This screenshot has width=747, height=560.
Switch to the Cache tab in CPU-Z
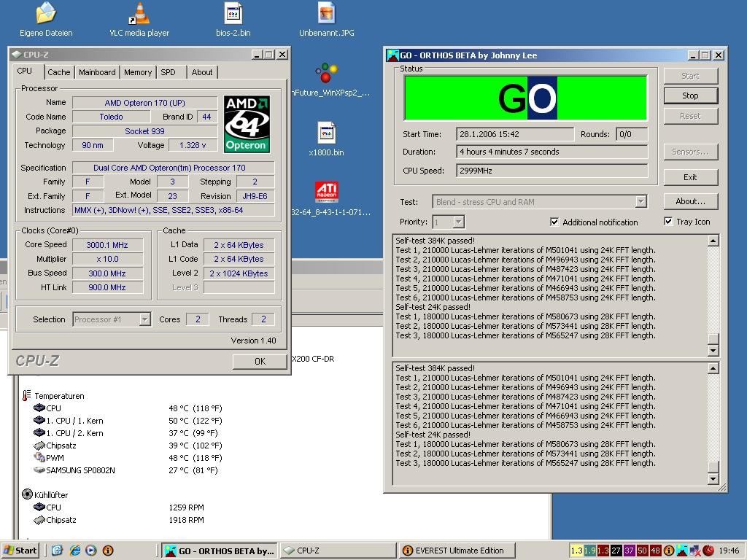pos(59,72)
